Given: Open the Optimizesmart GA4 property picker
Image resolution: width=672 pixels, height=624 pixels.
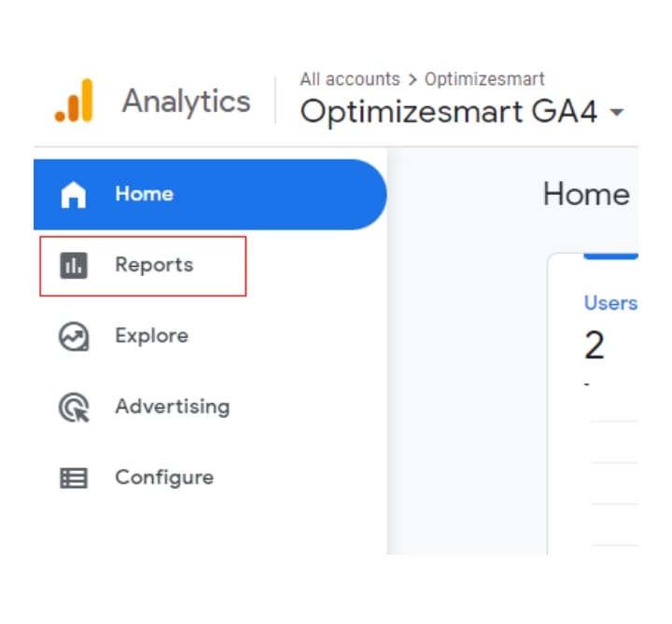Looking at the screenshot, I should pyautogui.click(x=462, y=111).
